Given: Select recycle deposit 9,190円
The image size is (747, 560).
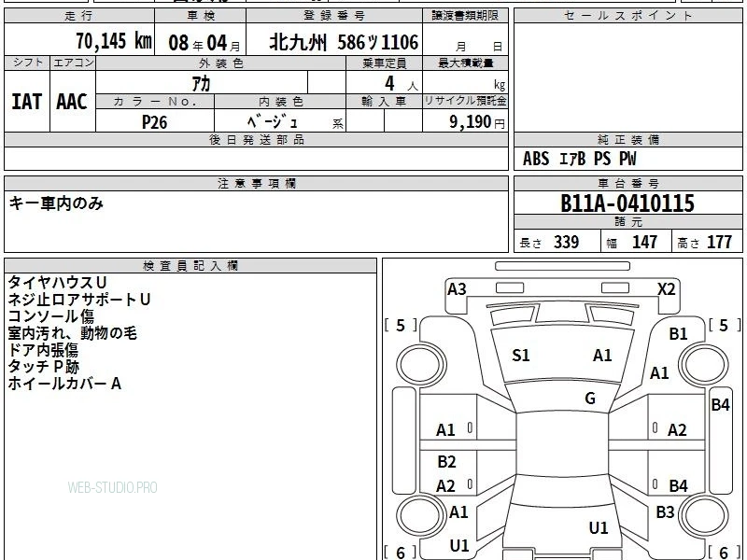Looking at the screenshot, I should [477, 122].
